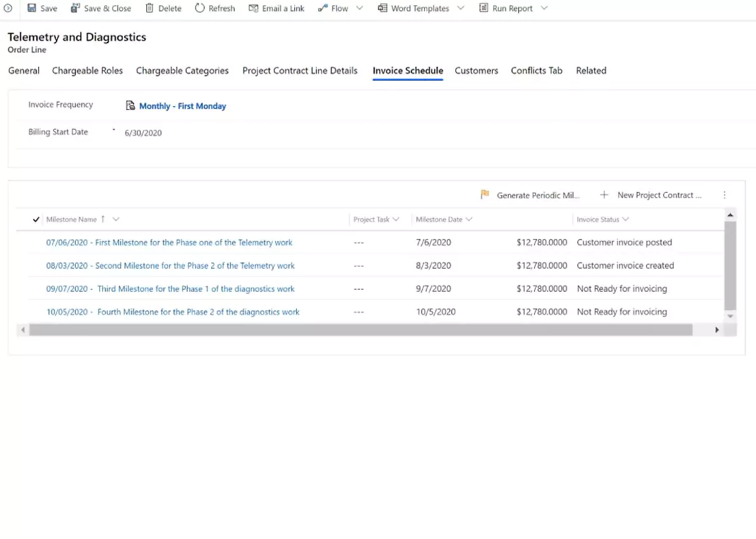Open the Monthly - First Monday link
This screenshot has height=539, width=756.
pyautogui.click(x=182, y=106)
